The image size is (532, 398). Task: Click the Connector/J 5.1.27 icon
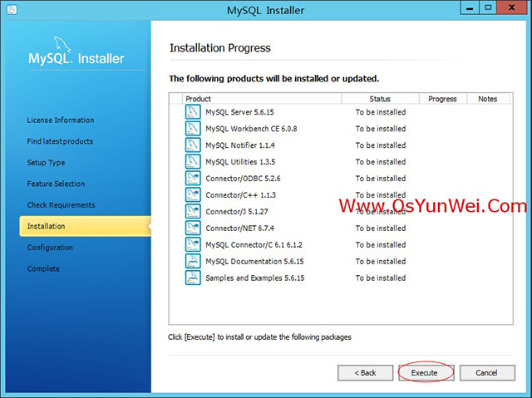[x=193, y=212]
